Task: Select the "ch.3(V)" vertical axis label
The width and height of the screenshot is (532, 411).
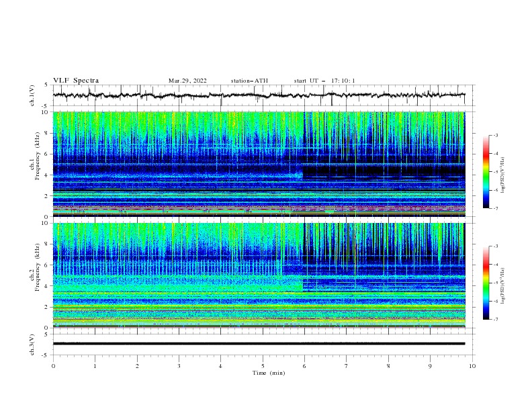Action: click(x=32, y=345)
